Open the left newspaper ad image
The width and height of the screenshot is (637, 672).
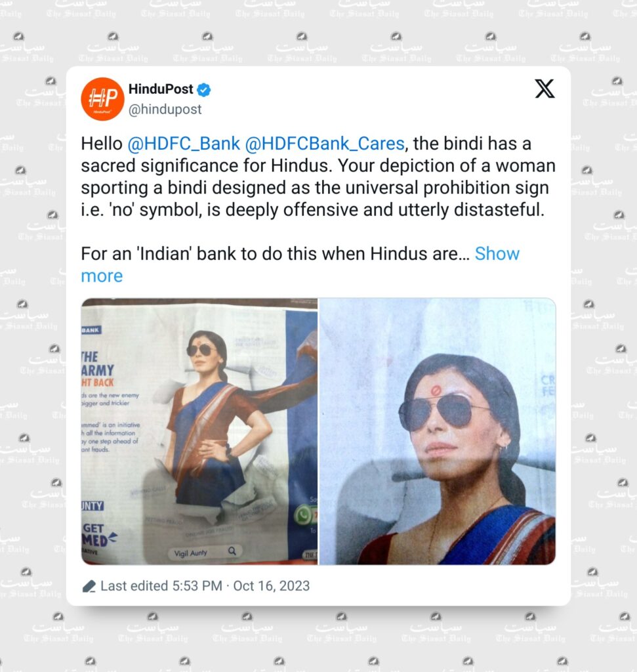[x=199, y=432]
